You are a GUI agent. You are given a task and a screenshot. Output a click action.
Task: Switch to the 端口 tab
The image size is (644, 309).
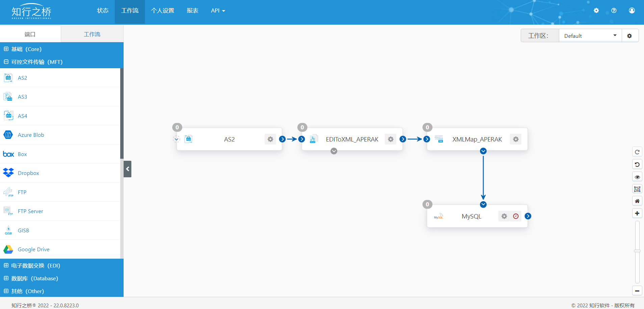coord(30,34)
